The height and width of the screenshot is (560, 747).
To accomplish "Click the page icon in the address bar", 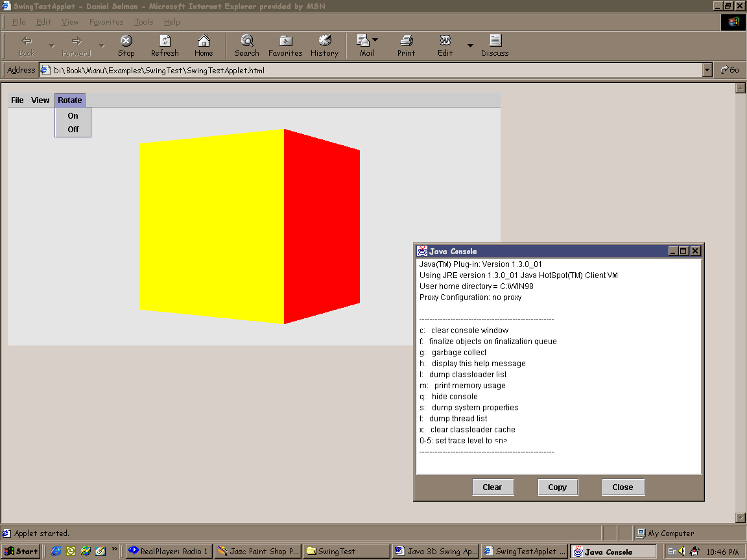I will [45, 70].
